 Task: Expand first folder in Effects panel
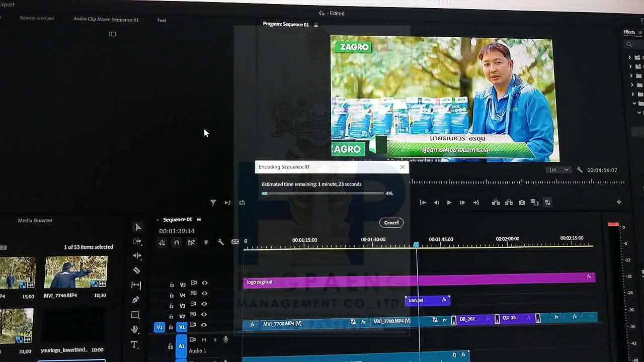pos(630,57)
